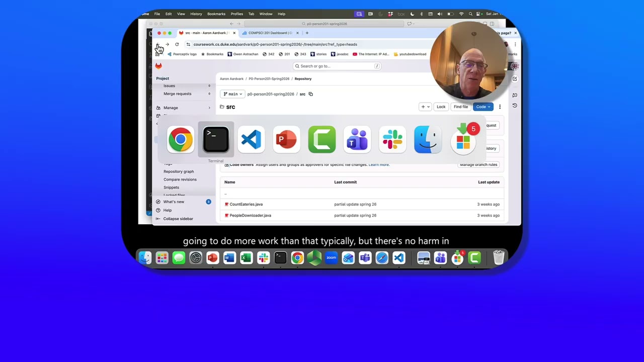The image size is (644, 362).
Task: Open Wi-Fi status in menu bar
Action: [461, 14]
